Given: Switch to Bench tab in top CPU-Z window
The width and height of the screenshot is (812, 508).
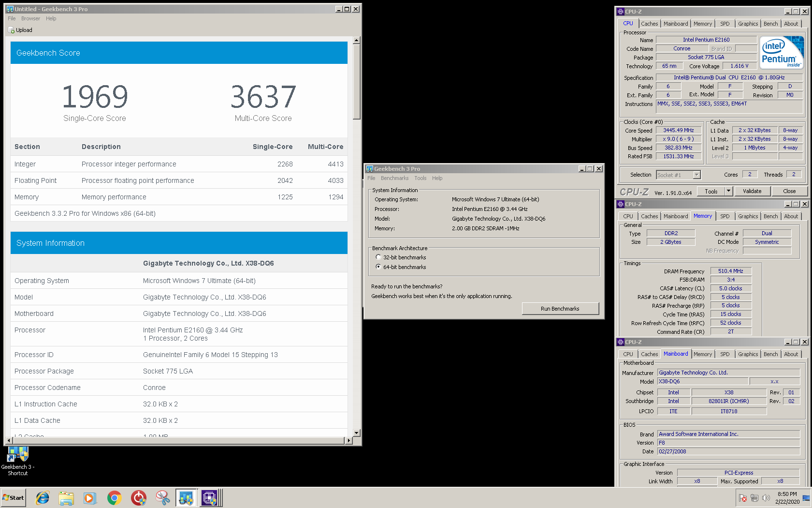Looking at the screenshot, I should point(770,24).
